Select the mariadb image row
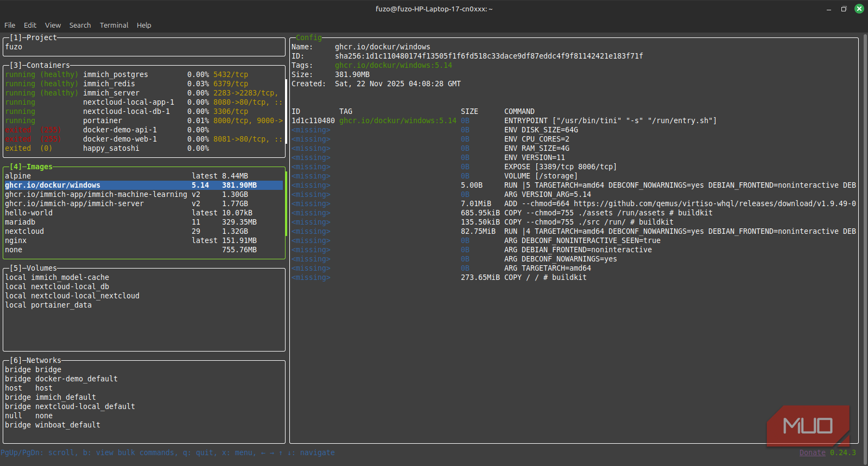The image size is (868, 466). (144, 222)
